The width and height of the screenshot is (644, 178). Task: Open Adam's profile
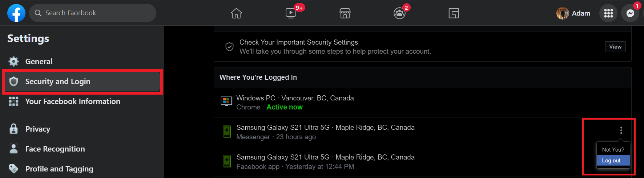click(573, 13)
